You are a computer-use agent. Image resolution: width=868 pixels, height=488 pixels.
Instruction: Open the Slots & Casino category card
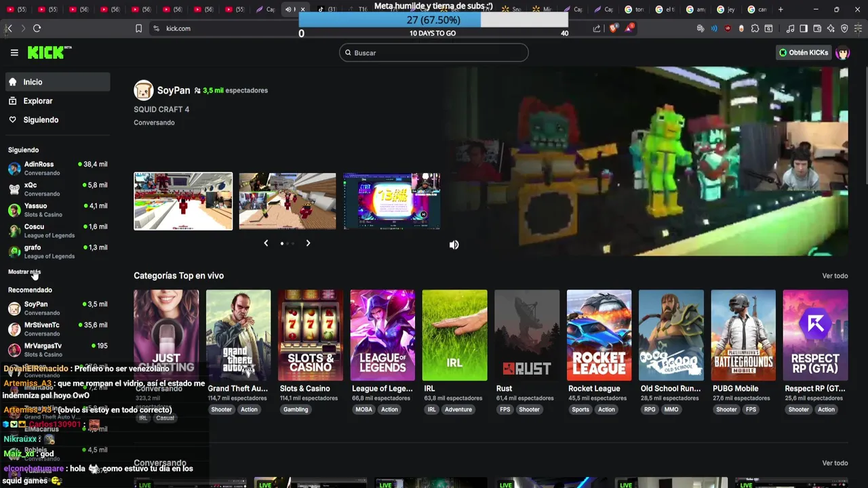click(311, 335)
